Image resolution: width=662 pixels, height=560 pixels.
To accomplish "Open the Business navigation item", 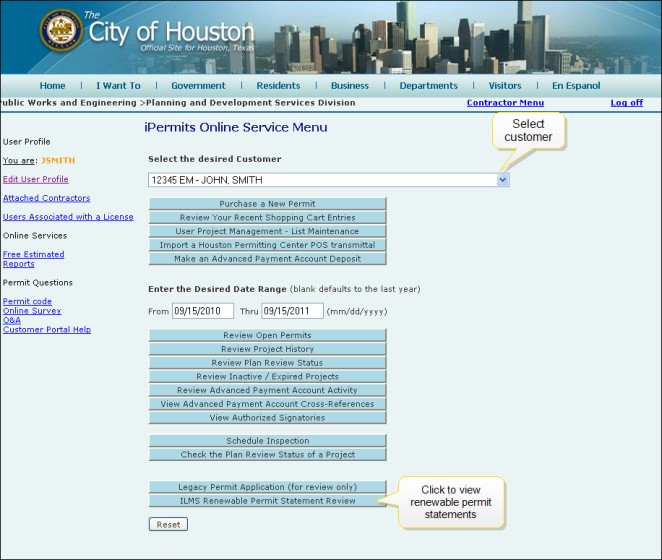I will tap(350, 86).
